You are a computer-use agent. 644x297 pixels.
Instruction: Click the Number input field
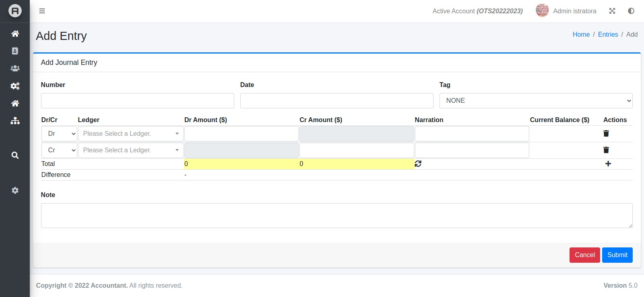[137, 101]
